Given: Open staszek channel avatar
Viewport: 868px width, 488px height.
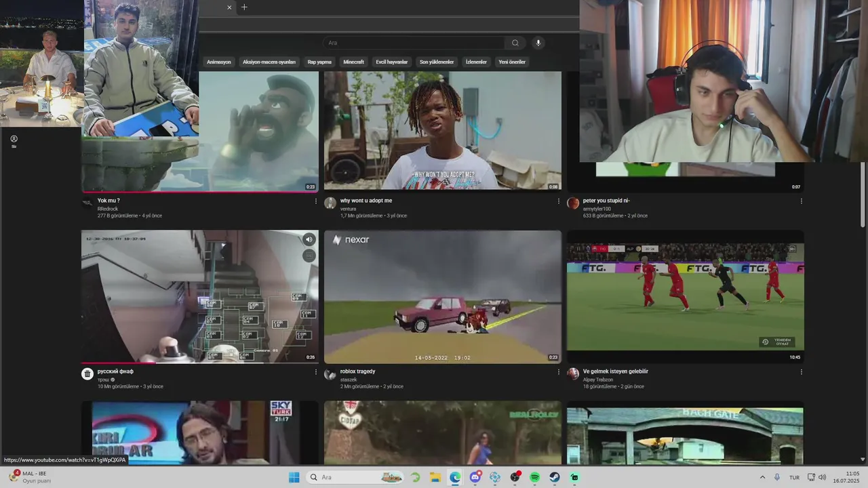Looking at the screenshot, I should coord(330,374).
